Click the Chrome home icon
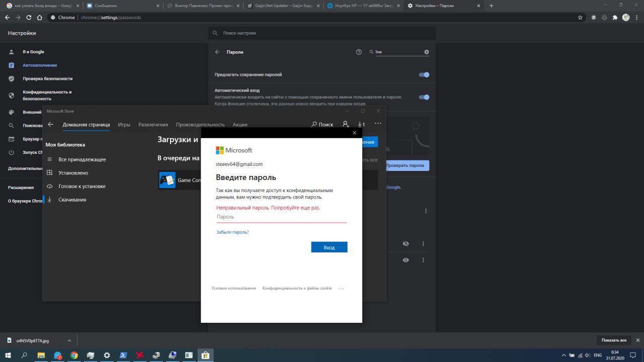Screen dimensions: 644x362 pyautogui.click(x=40, y=17)
